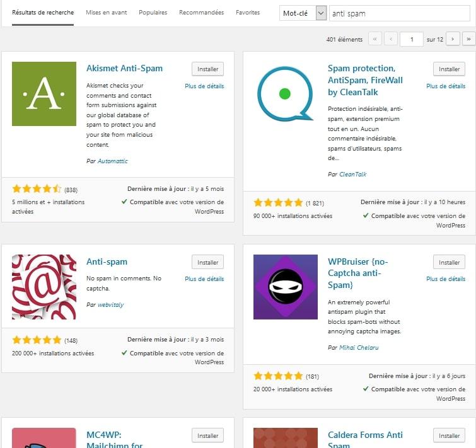476x448 pixels.
Task: Click the MC4WP plugin icon
Action: pos(44,438)
